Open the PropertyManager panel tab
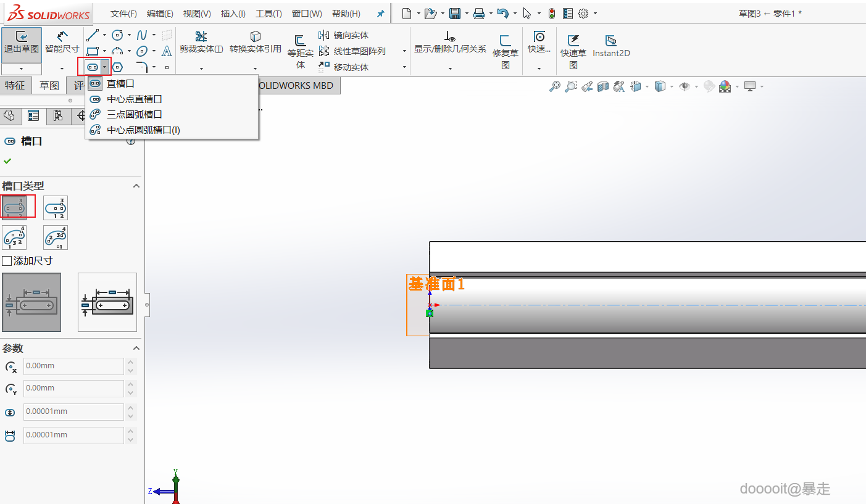This screenshot has height=504, width=866. pos(33,115)
